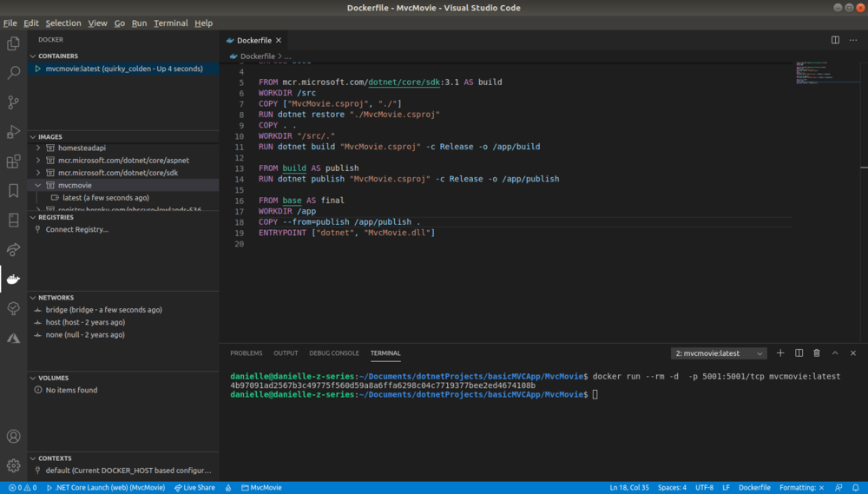Switch to the PROBLEMS panel tab
The height and width of the screenshot is (494, 868).
coord(247,352)
